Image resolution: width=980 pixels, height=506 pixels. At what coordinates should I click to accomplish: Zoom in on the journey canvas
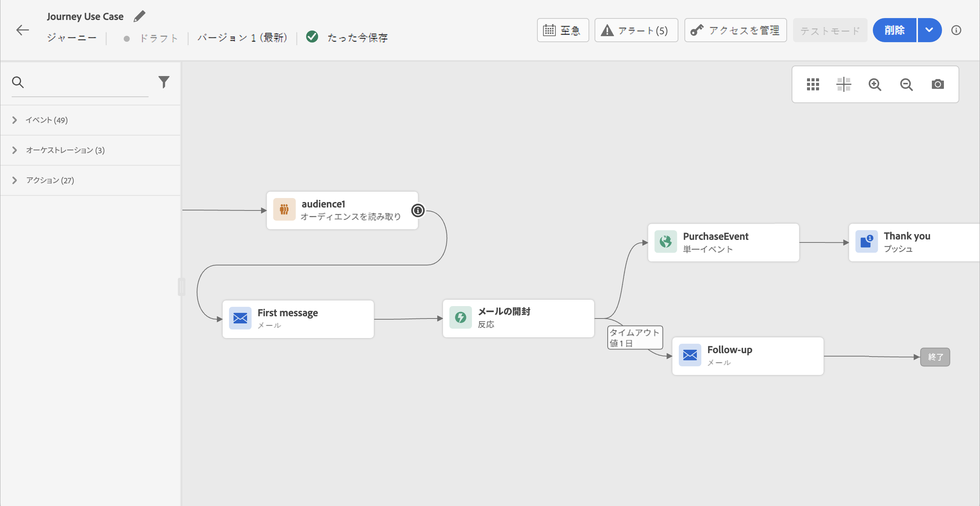[x=875, y=84]
